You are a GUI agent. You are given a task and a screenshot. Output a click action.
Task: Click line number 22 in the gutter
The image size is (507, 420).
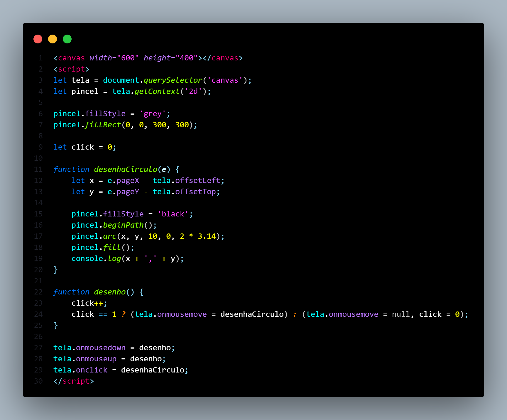38,292
